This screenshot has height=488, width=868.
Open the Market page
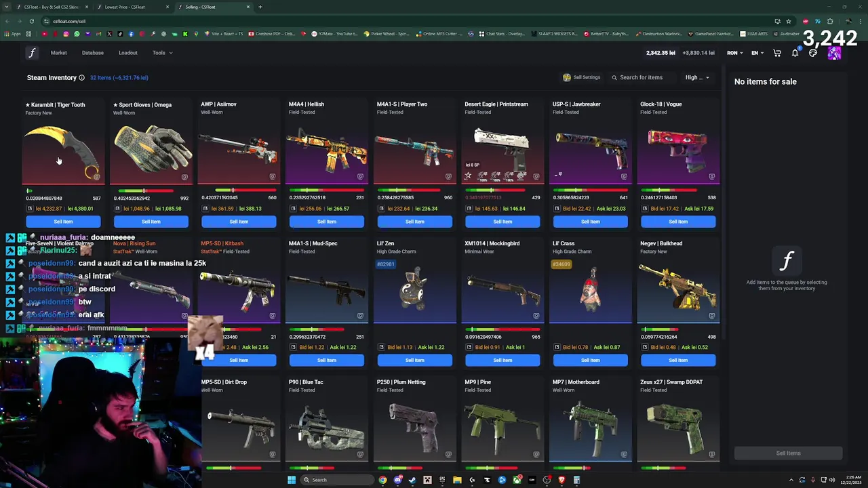59,53
